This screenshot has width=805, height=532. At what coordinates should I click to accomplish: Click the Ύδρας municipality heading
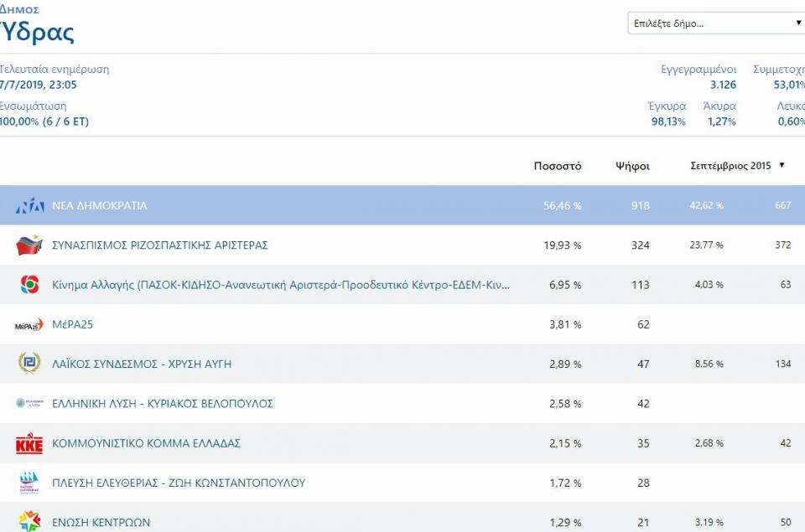click(37, 32)
